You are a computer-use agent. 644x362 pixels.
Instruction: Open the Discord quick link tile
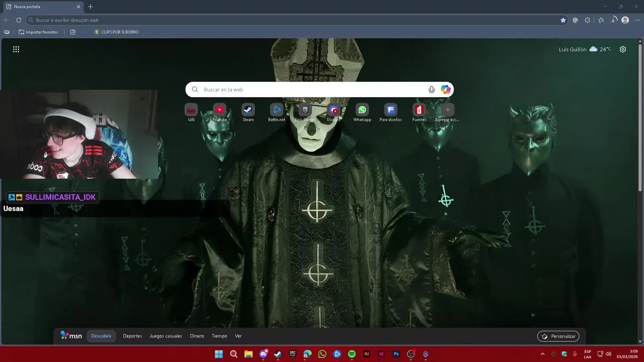pos(334,112)
